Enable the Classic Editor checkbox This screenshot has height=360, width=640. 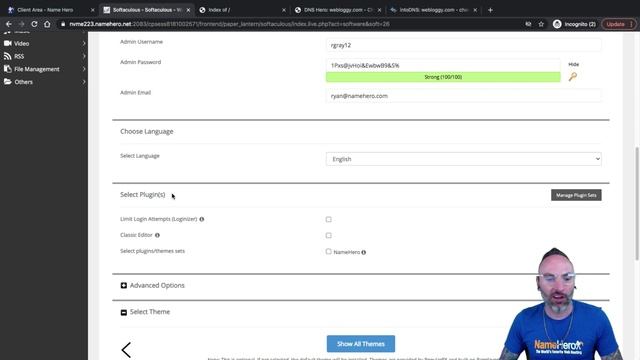(329, 236)
